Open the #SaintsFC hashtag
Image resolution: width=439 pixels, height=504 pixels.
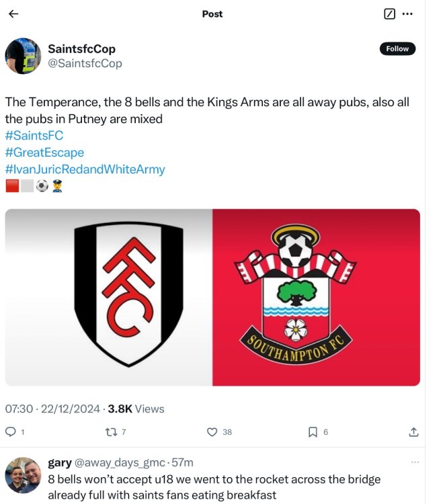click(34, 136)
